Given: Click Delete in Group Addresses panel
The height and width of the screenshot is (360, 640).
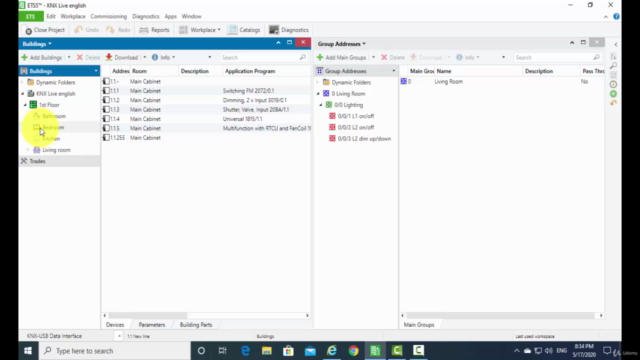Looking at the screenshot, I should 393,58.
